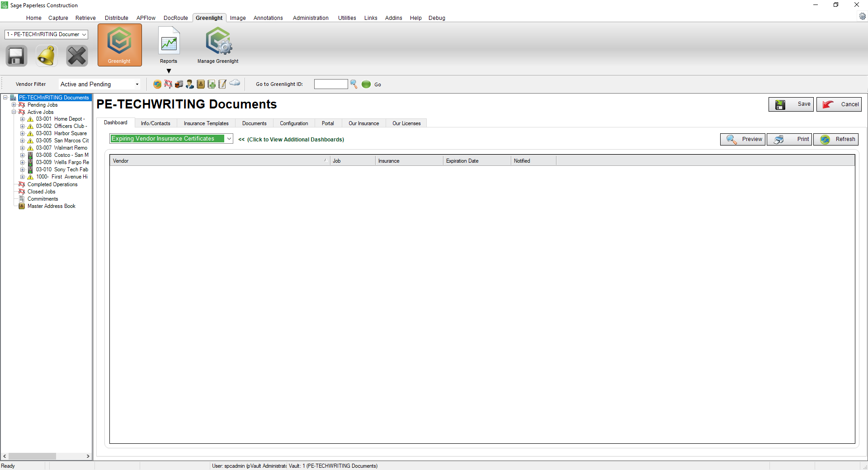Click the orange refresh globe toolbar icon

click(x=157, y=84)
